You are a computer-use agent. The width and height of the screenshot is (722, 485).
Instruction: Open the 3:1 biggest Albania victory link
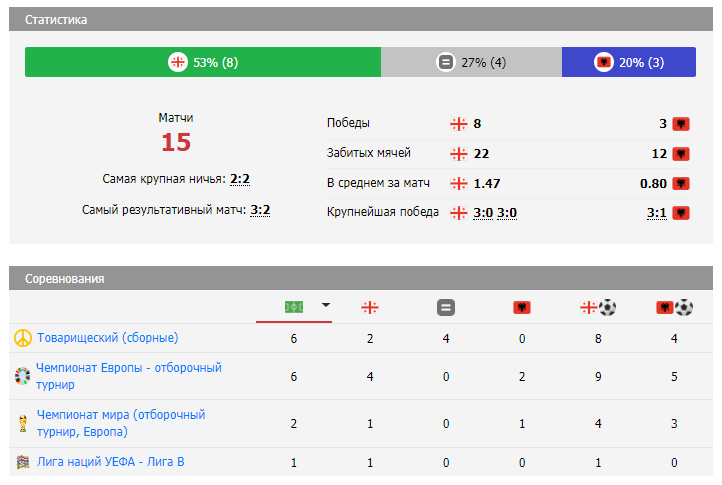coord(656,213)
